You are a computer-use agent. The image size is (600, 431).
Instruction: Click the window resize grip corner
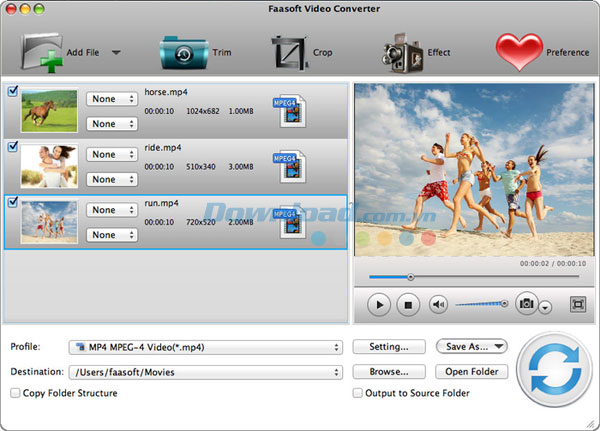(x=592, y=424)
